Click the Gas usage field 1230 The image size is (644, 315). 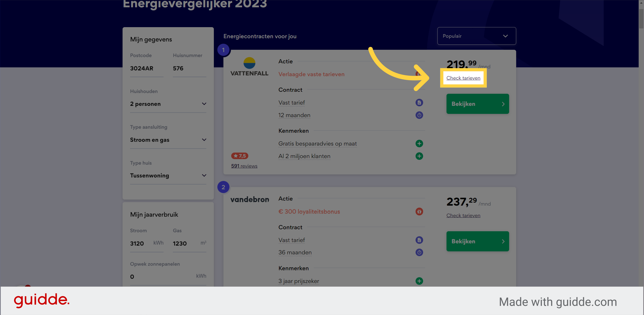coord(189,243)
